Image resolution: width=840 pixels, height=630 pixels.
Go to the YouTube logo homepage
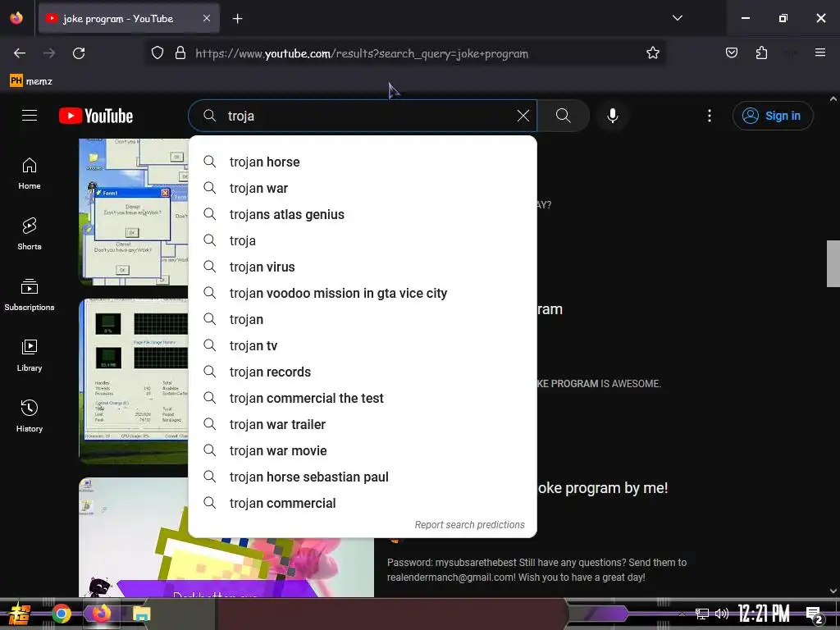pyautogui.click(x=96, y=116)
